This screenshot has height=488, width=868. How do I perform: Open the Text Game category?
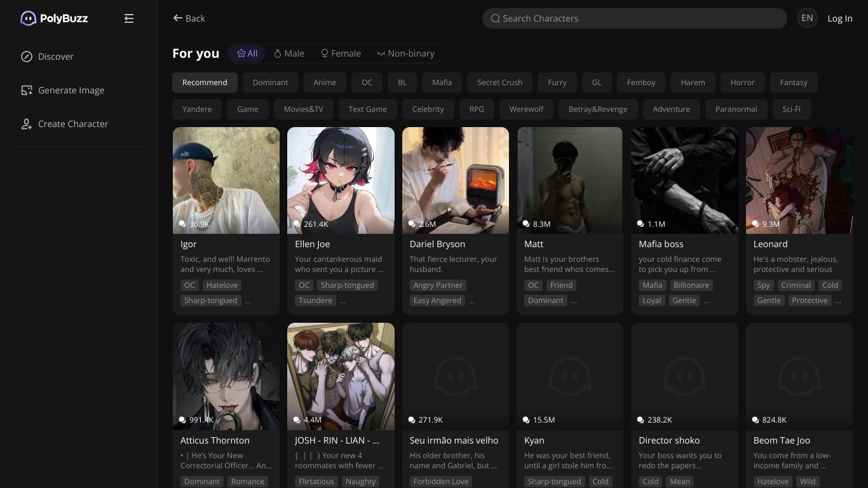pyautogui.click(x=367, y=109)
